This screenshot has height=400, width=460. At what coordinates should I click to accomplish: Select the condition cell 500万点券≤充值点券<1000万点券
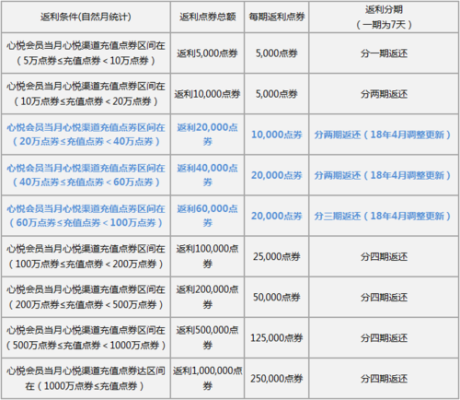point(86,338)
